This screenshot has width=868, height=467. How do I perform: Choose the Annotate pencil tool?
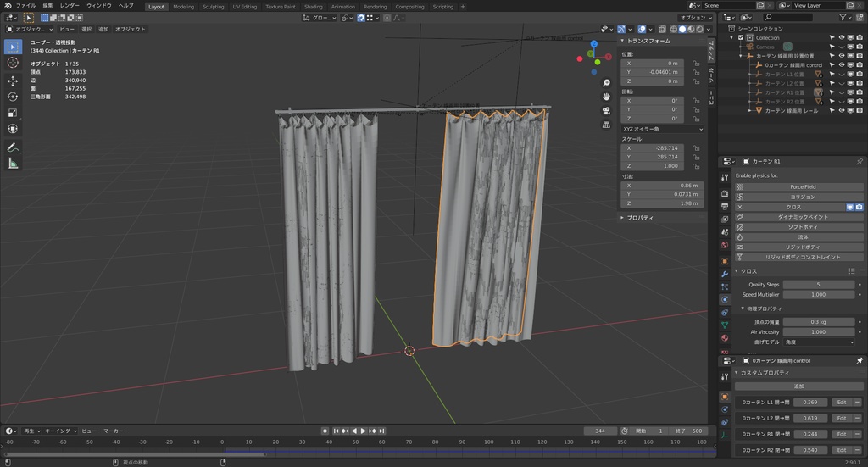coord(13,147)
